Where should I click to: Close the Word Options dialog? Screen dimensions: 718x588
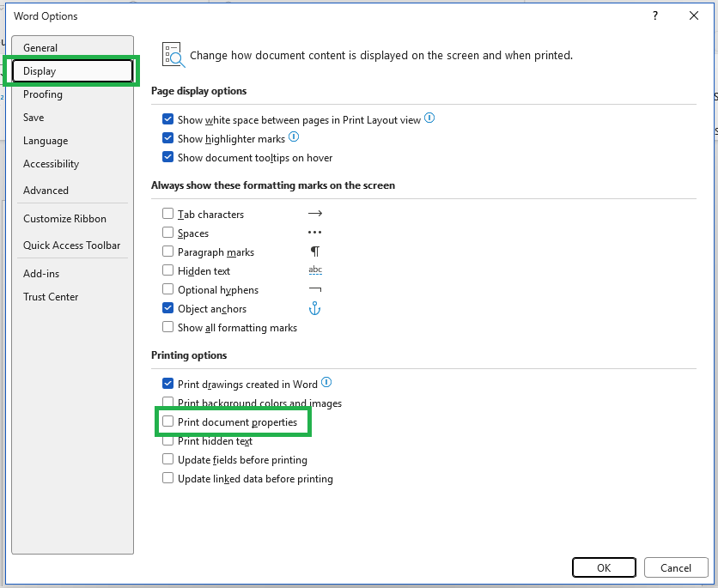point(694,16)
